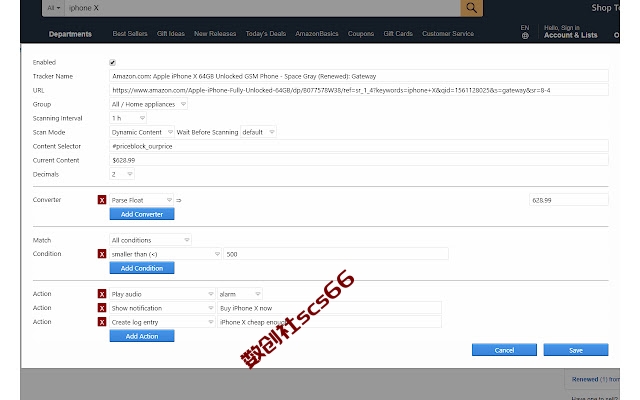Click the Cancel button

[504, 350]
